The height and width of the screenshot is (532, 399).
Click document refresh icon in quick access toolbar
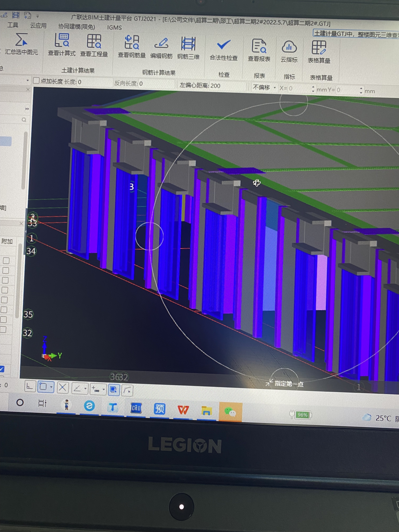tap(28, 16)
